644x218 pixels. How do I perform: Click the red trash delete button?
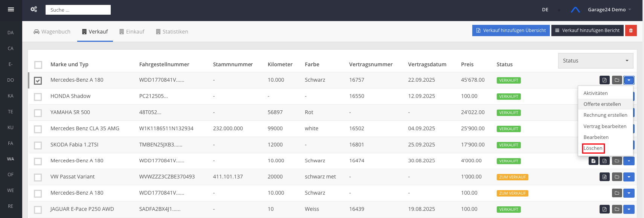click(x=631, y=30)
